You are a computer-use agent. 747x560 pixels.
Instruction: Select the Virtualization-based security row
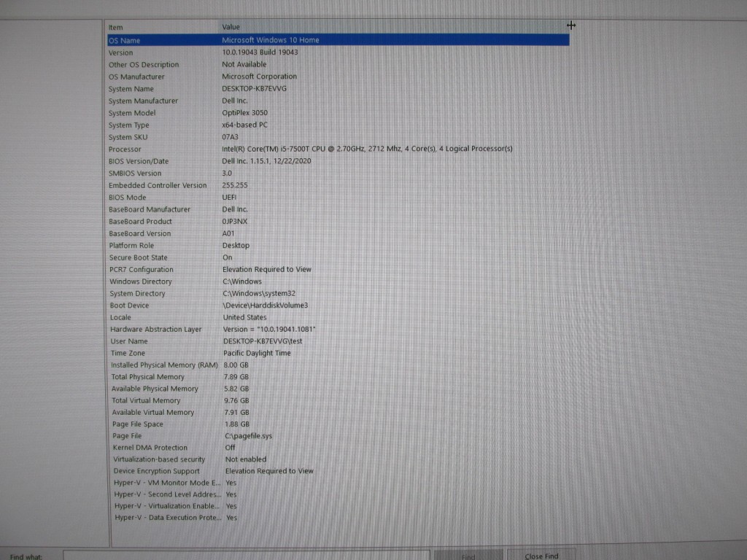click(x=159, y=459)
